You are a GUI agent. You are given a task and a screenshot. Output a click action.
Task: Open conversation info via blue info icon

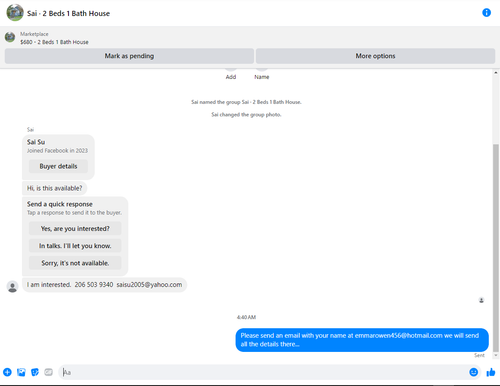click(x=486, y=13)
